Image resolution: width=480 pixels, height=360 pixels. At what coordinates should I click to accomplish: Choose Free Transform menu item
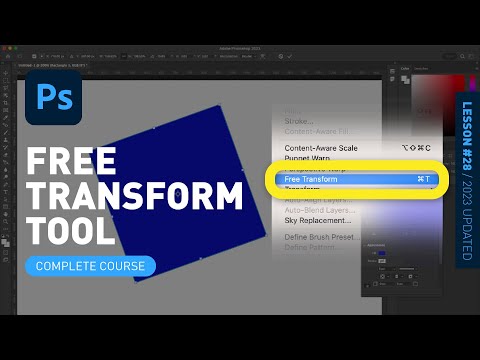click(357, 179)
